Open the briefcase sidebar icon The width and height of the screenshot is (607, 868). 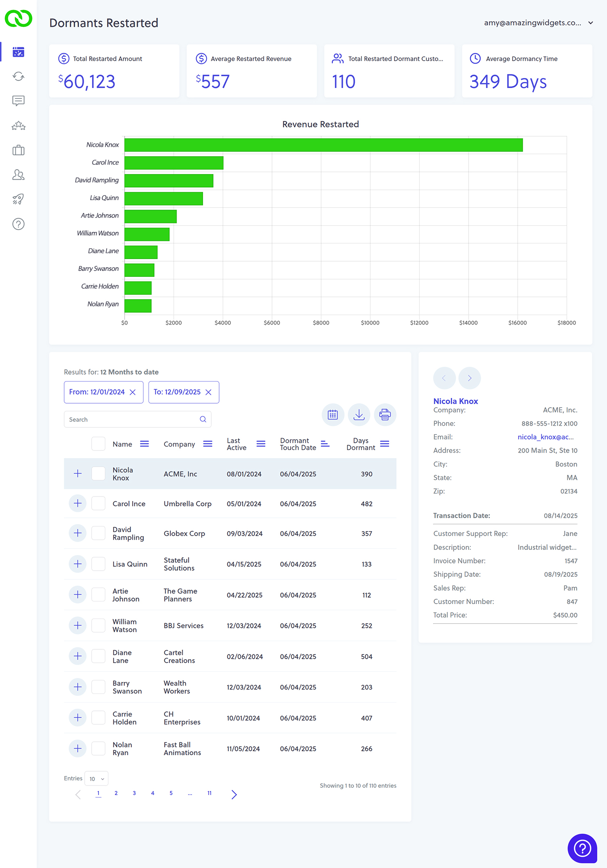18,150
